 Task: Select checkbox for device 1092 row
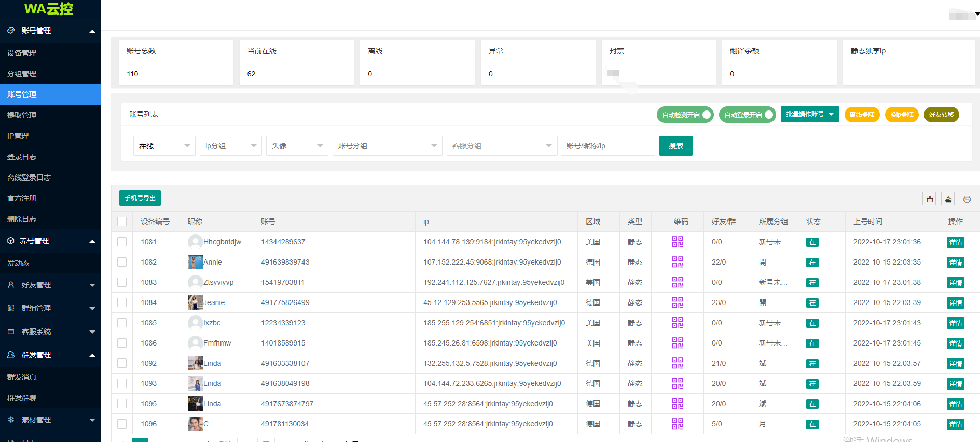122,363
